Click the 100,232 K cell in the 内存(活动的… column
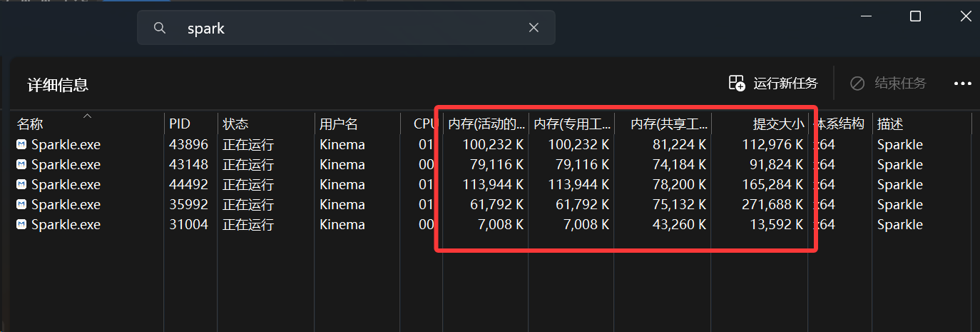This screenshot has height=332, width=980. [x=493, y=144]
